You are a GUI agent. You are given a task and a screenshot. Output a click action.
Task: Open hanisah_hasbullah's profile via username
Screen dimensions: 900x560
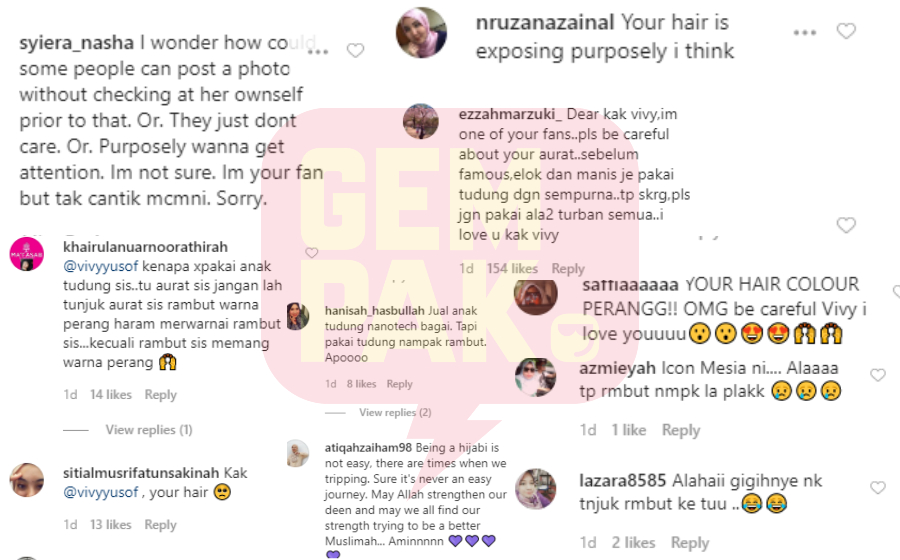click(x=366, y=311)
